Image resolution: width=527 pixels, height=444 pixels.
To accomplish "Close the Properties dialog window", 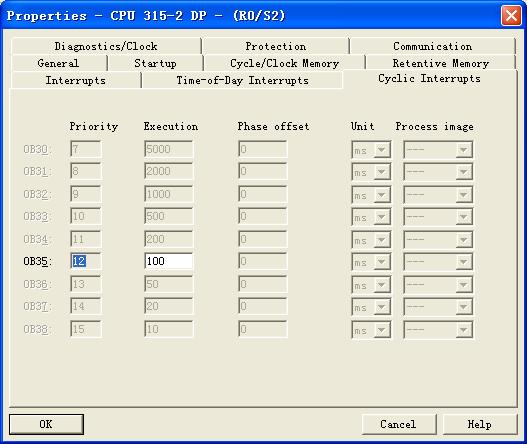I will coord(511,15).
